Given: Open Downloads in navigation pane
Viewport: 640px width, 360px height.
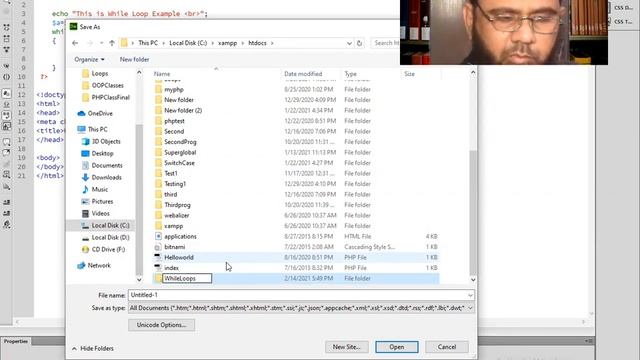Looking at the screenshot, I should tap(106, 178).
